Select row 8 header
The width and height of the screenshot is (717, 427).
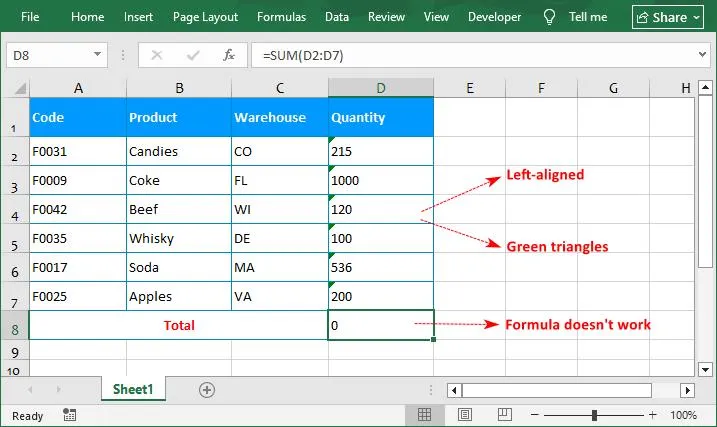(x=14, y=325)
